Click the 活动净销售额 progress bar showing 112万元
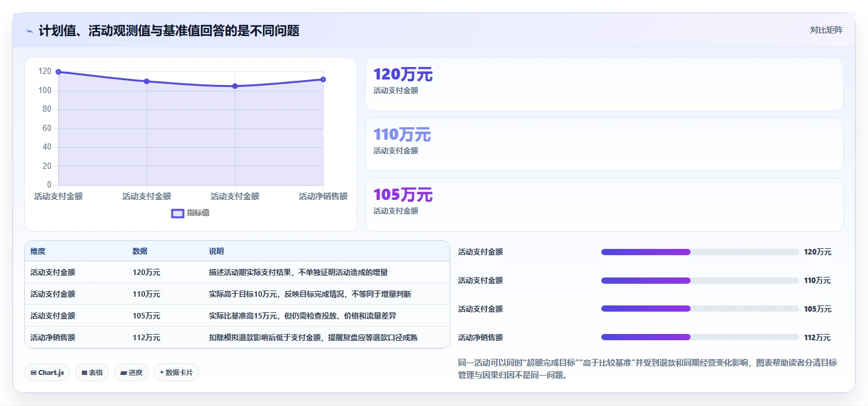This screenshot has width=868, height=406. [700, 337]
